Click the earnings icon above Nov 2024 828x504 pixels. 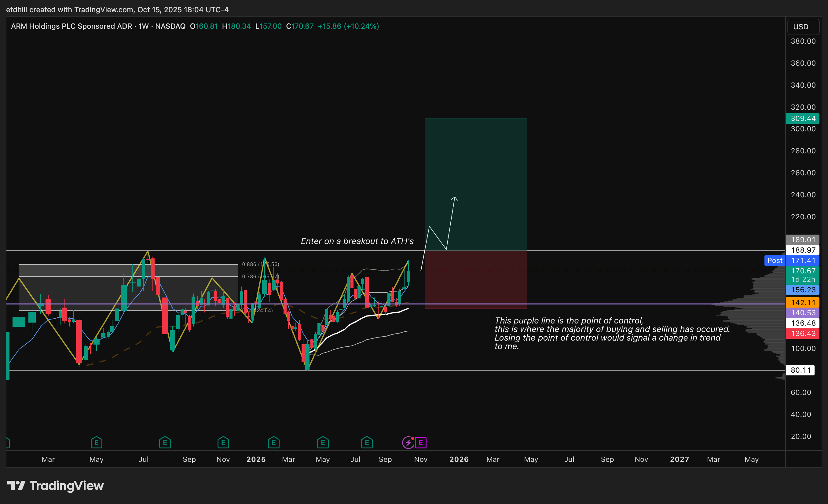tap(223, 443)
